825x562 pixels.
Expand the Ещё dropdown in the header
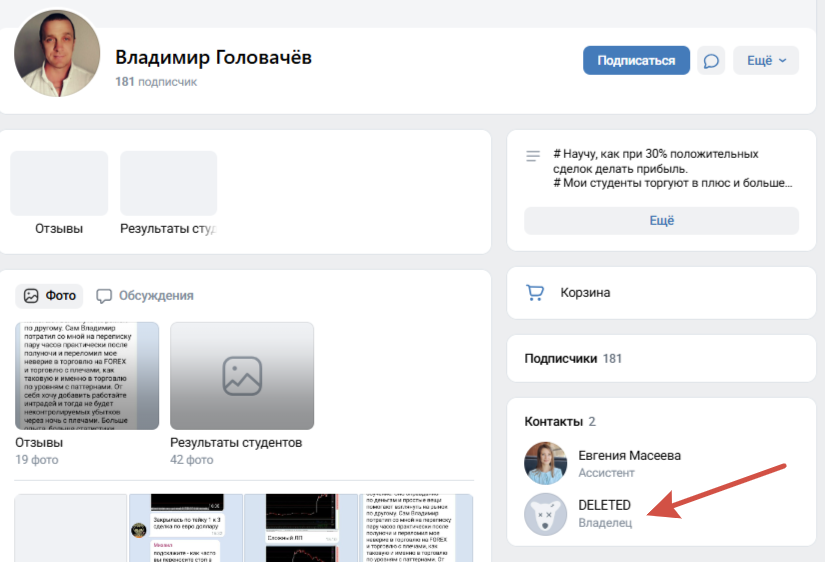766,61
